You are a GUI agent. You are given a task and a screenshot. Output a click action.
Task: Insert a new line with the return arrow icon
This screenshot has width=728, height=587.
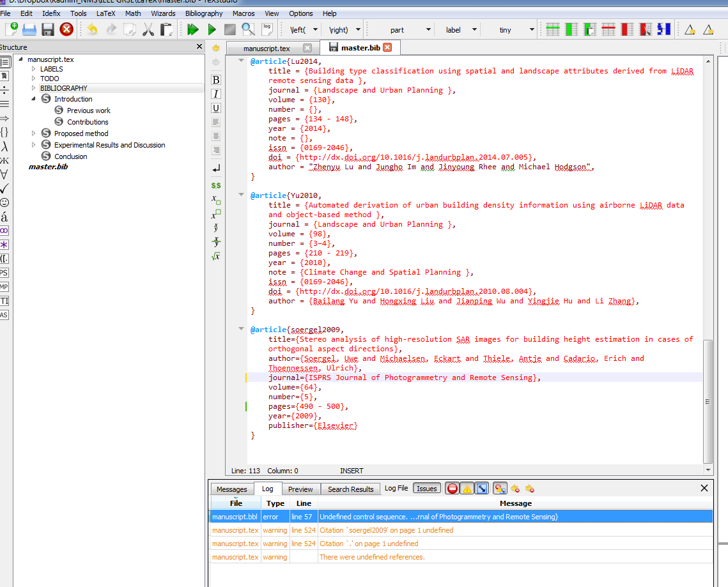point(216,169)
